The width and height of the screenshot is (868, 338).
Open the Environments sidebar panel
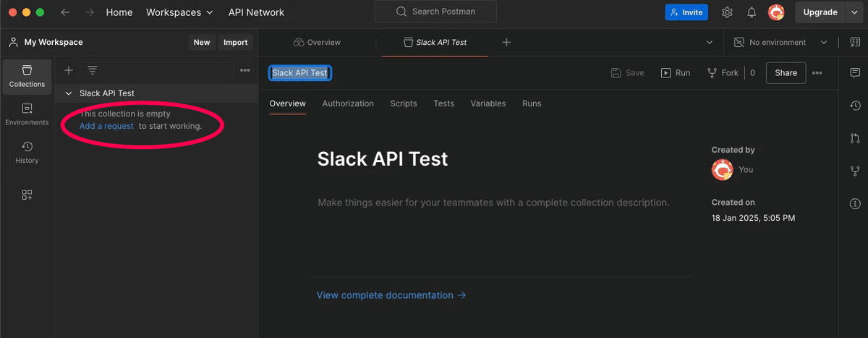(27, 114)
